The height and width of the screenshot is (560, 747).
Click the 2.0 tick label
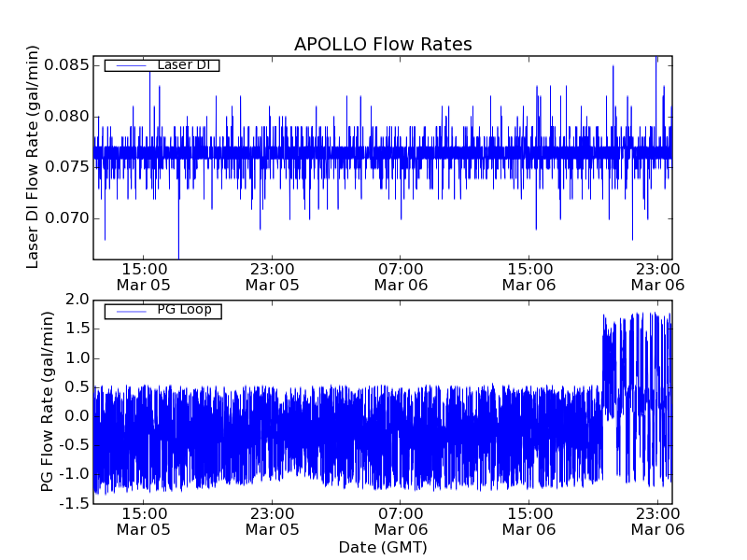pos(78,300)
